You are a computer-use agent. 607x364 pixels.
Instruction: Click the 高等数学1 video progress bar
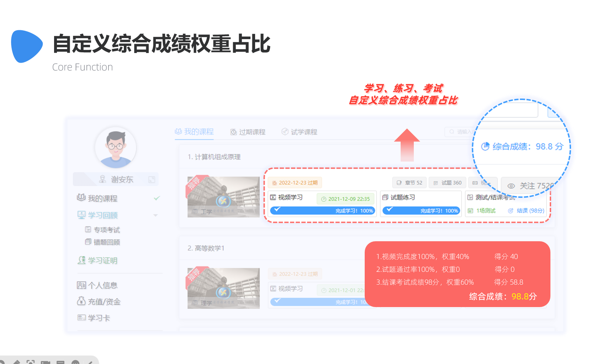(x=319, y=302)
